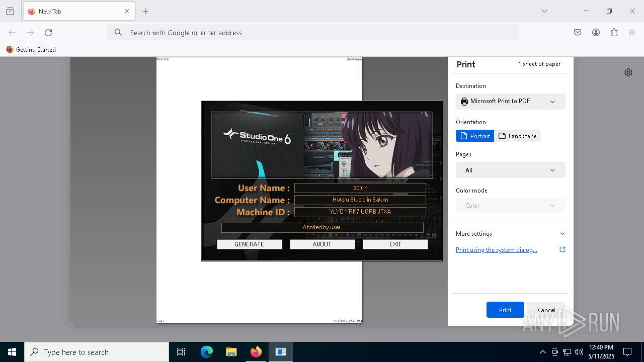Image resolution: width=644 pixels, height=362 pixels.
Task: Click the volume tray icon
Action: (x=579, y=352)
